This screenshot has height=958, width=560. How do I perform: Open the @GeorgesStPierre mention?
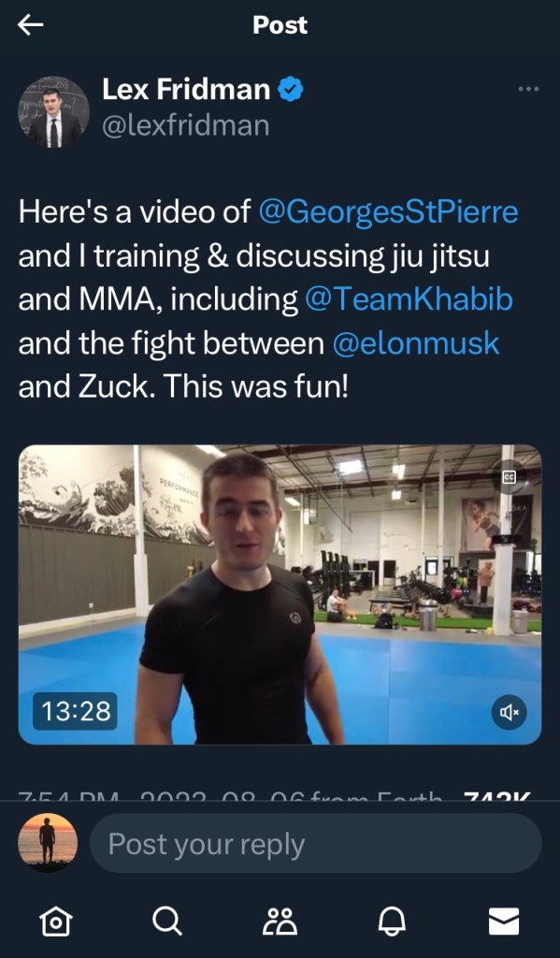click(x=388, y=212)
